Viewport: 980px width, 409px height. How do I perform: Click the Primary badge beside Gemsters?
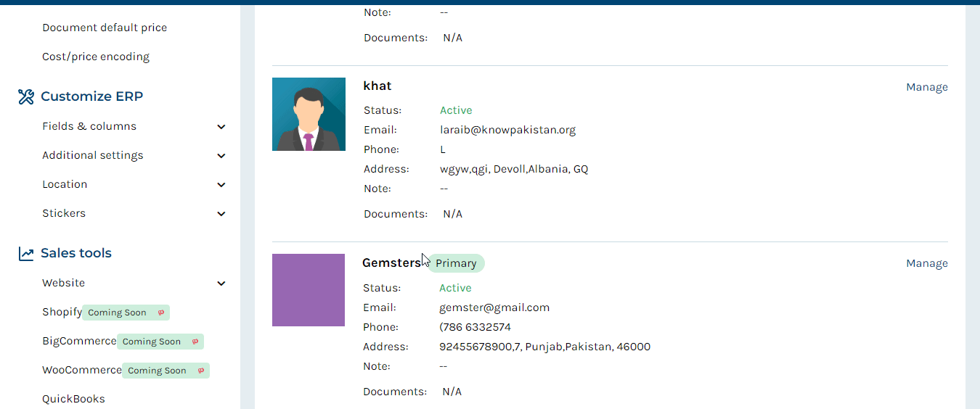[x=456, y=263]
